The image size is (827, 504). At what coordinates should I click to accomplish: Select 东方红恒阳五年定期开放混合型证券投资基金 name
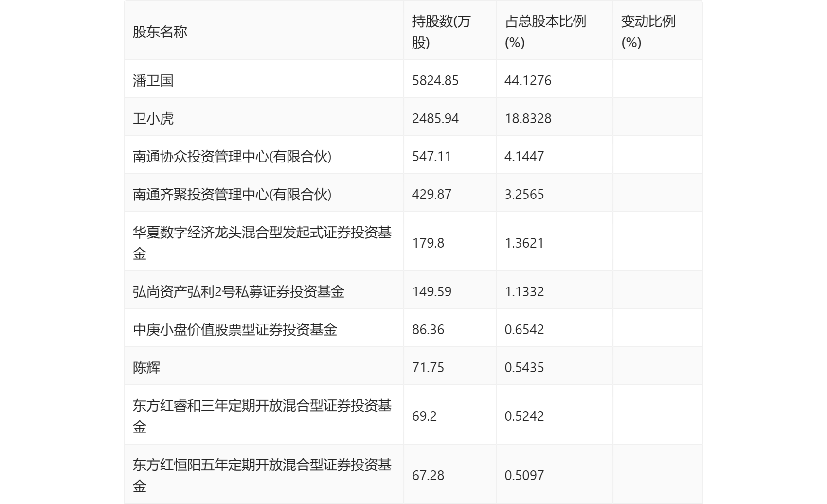coord(262,475)
